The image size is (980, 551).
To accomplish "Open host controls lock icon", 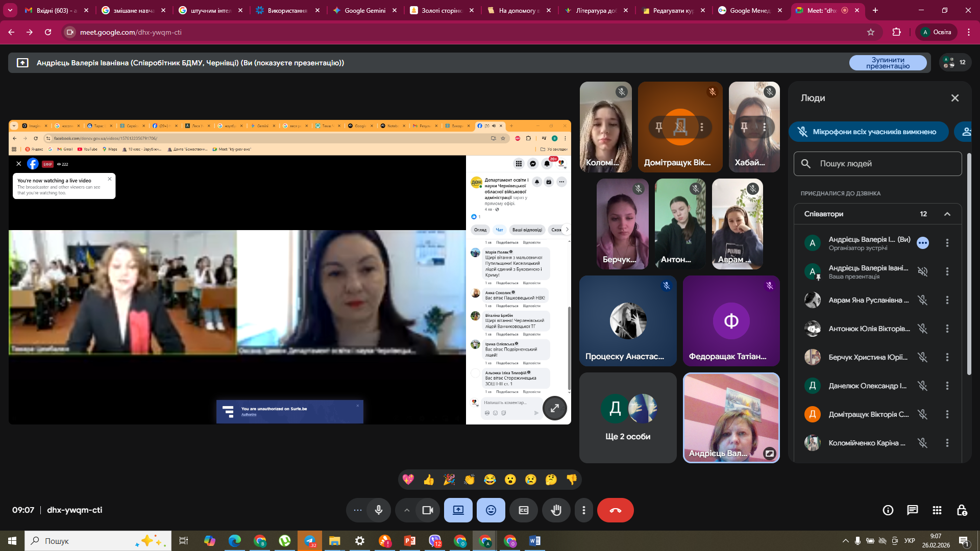I will [962, 510].
